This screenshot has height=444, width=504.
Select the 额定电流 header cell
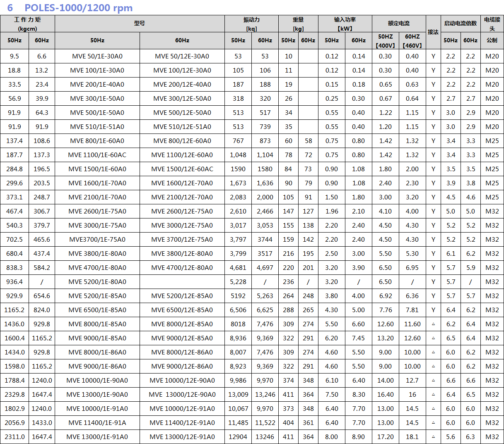pyautogui.click(x=399, y=24)
